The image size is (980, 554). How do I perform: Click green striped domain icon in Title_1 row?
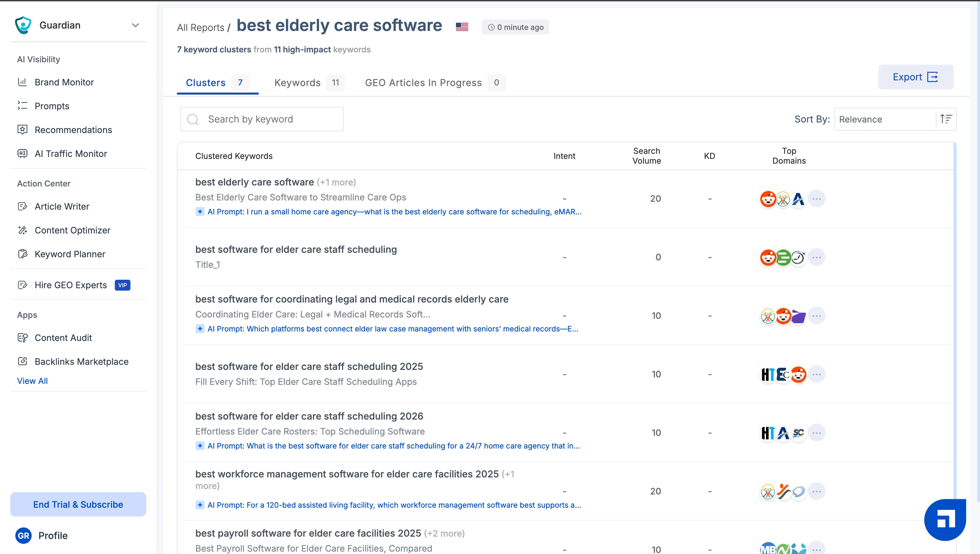click(x=783, y=257)
